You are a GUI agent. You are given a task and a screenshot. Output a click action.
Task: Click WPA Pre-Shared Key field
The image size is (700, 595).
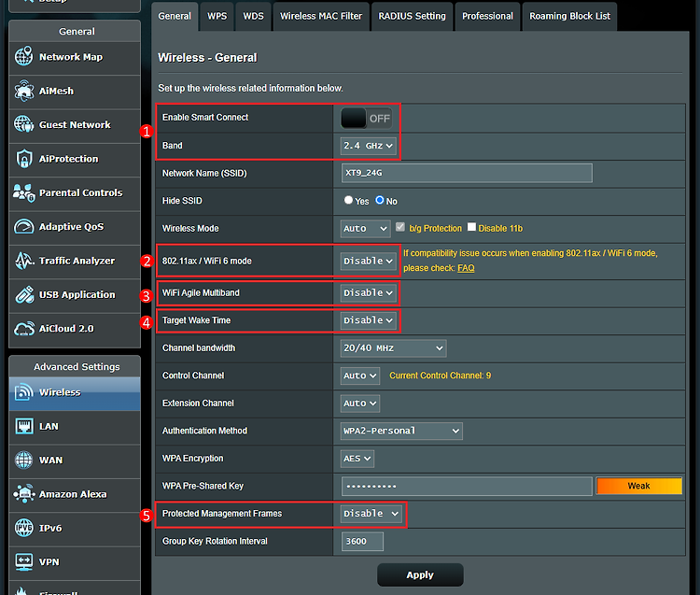coord(467,486)
